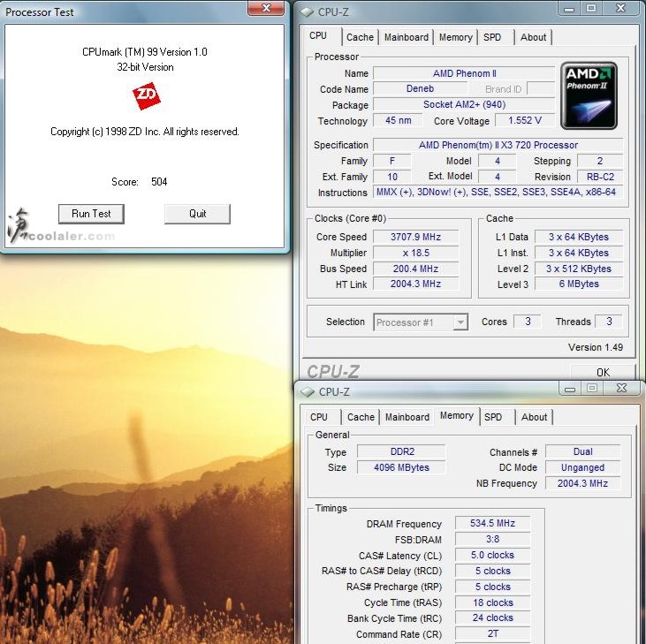The image size is (646, 644).
Task: Click the top CPU-Z title bar icon
Action: (x=307, y=12)
